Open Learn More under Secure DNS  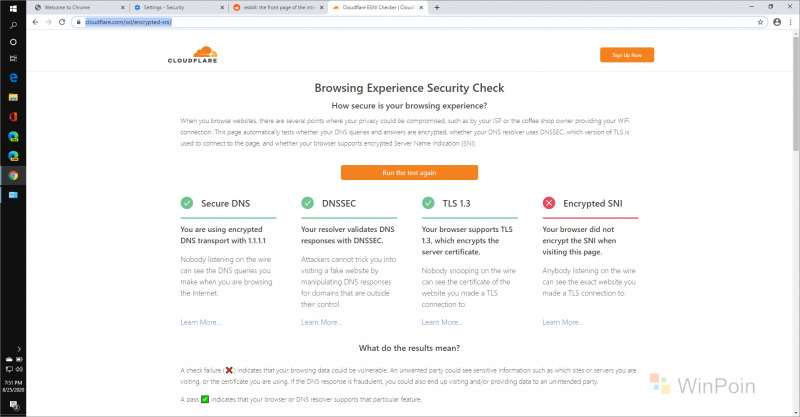tap(201, 322)
